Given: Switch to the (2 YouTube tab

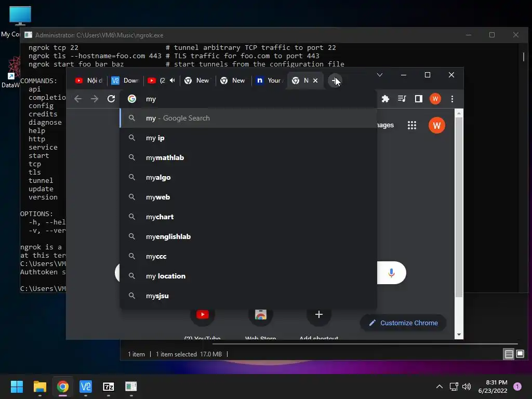Looking at the screenshot, I should 161,81.
